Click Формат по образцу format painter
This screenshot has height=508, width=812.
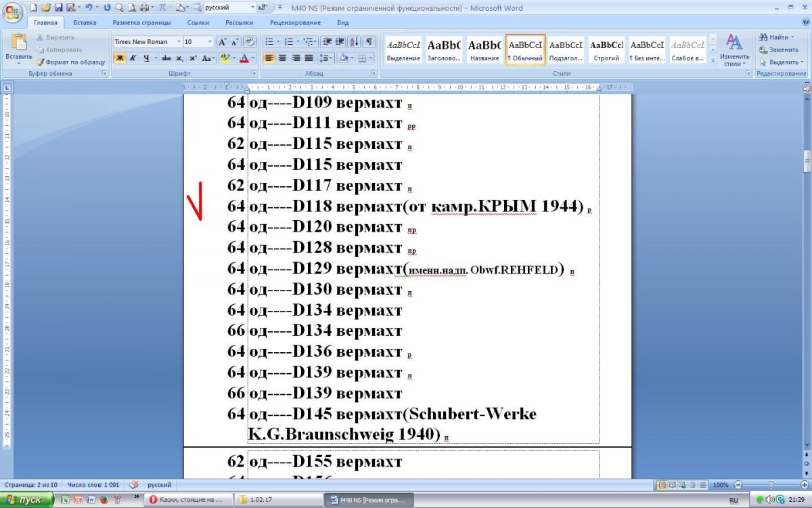click(70, 62)
